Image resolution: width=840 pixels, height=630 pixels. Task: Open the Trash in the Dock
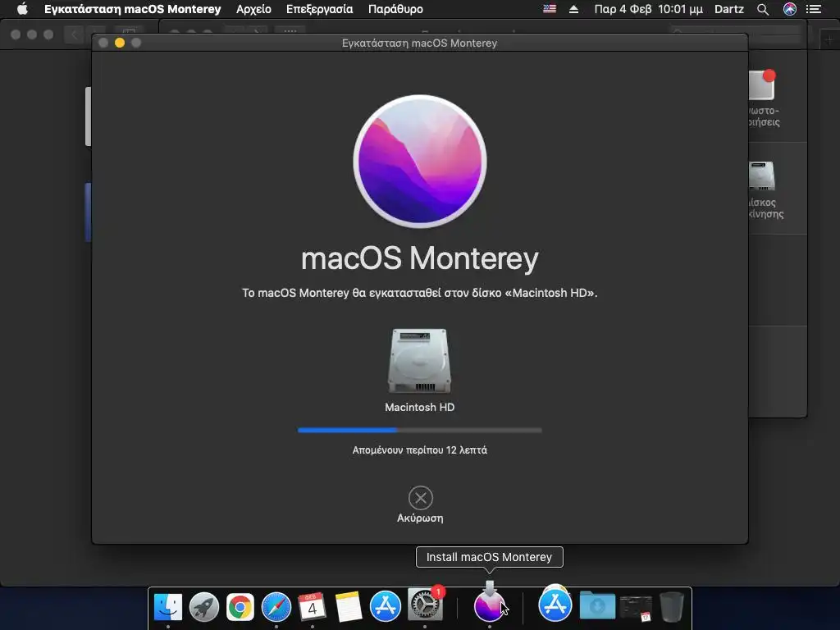(671, 606)
